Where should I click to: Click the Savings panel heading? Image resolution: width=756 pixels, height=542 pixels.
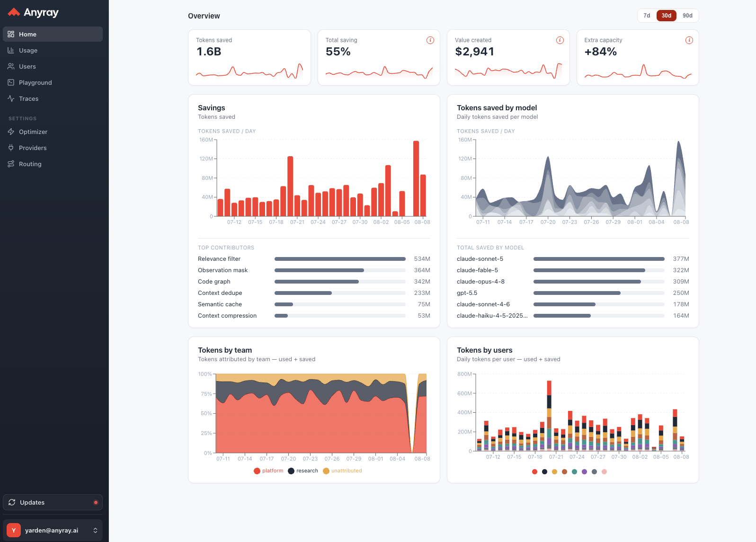coord(212,108)
